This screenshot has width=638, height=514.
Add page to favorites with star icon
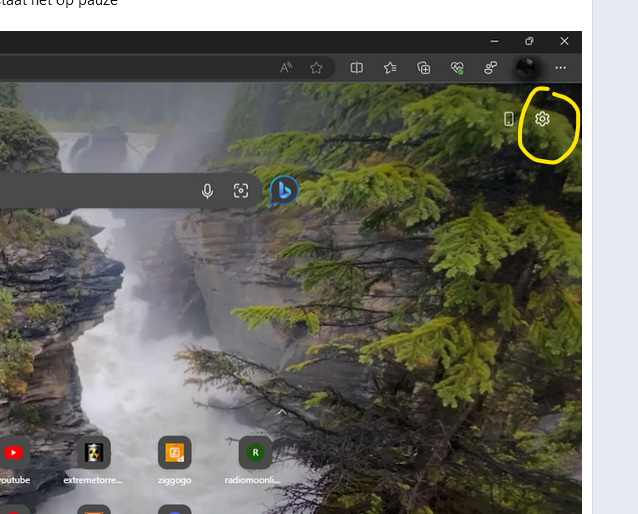(x=316, y=68)
